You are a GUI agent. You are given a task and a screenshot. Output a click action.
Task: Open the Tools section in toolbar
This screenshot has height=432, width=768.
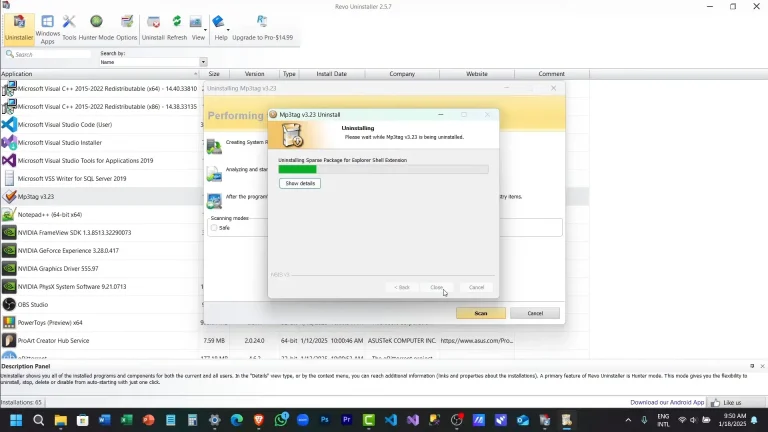click(x=69, y=28)
